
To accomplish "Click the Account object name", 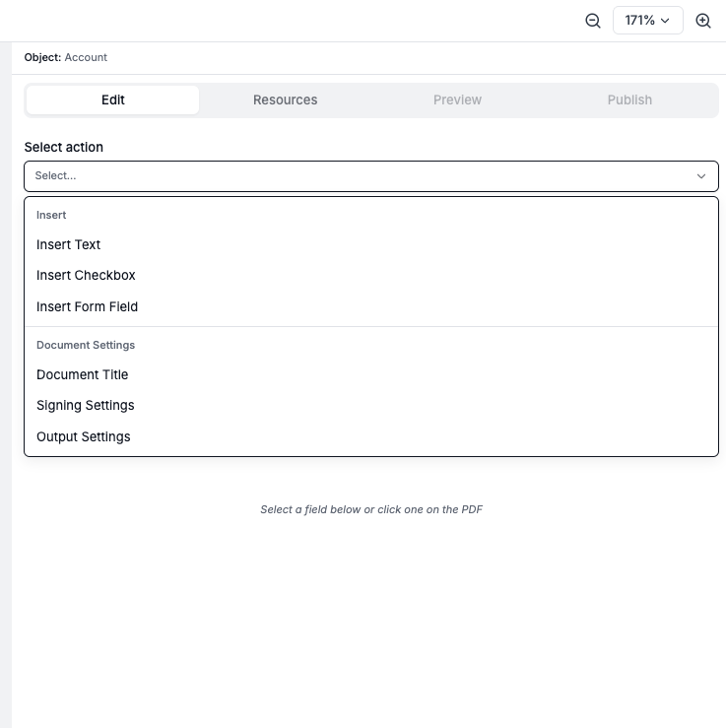I will (x=86, y=57).
